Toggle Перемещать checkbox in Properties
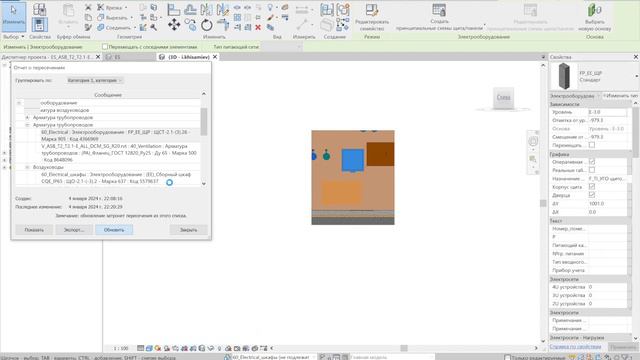Screen dimensions: 640x360 (x=591, y=145)
